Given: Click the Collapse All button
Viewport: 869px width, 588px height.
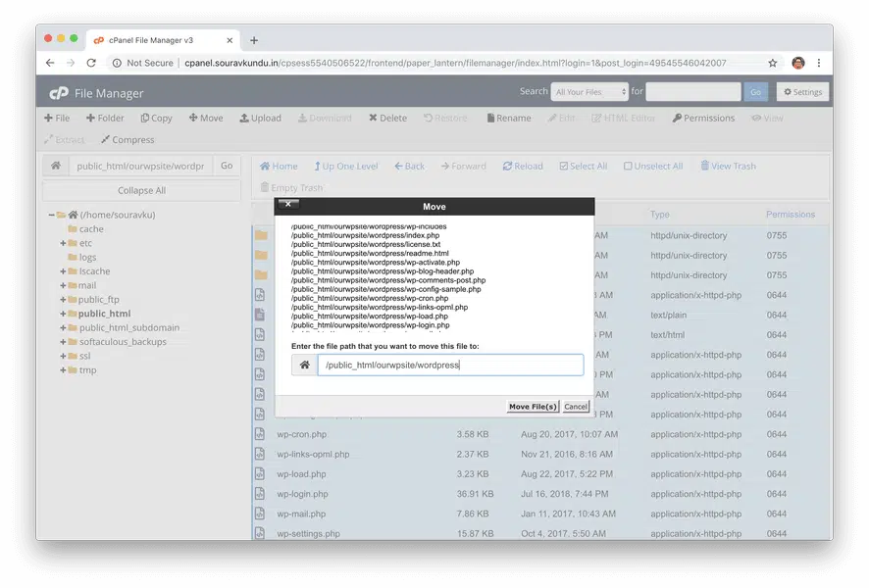Looking at the screenshot, I should pyautogui.click(x=141, y=190).
